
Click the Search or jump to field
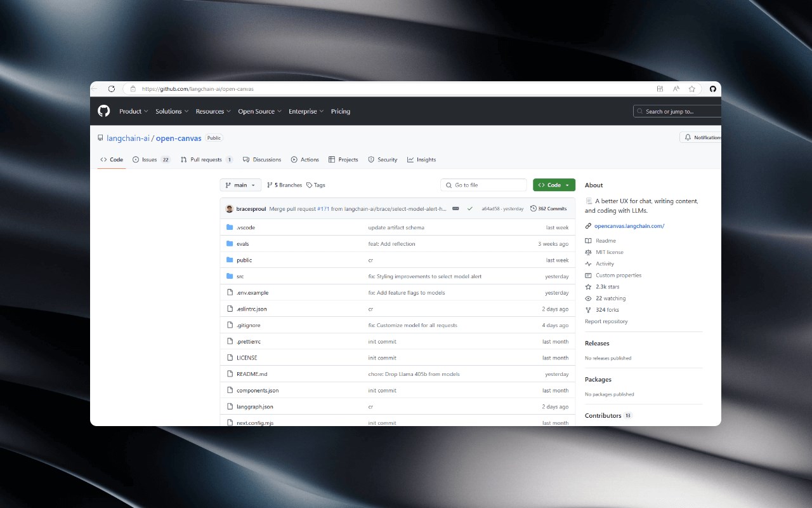pos(677,111)
